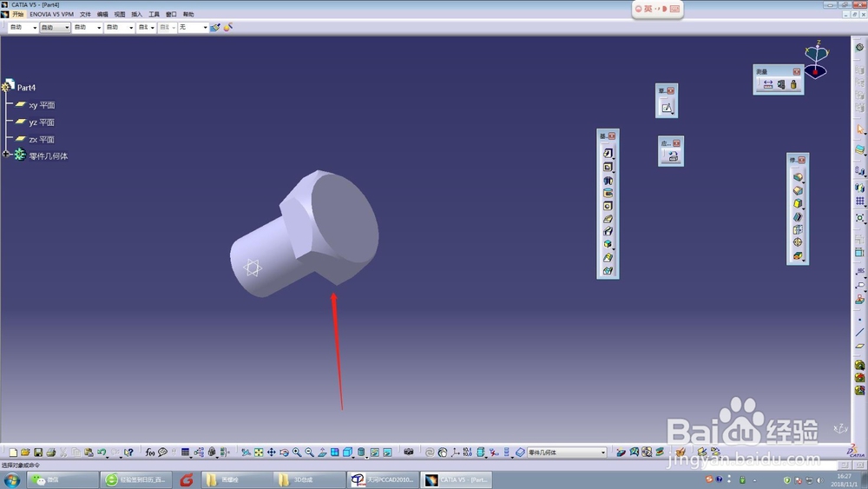Click the What's This help cursor icon
Viewport: 868px width, 489px height.
(128, 453)
